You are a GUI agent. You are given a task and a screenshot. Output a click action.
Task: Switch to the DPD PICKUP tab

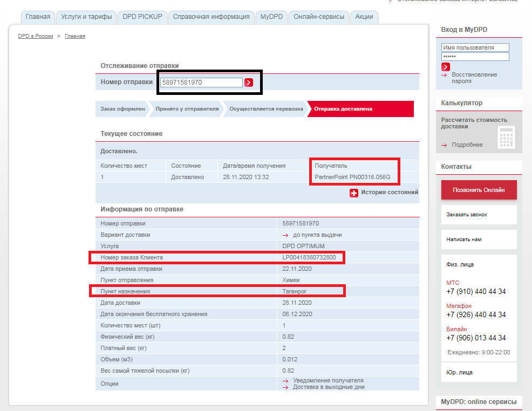point(142,17)
